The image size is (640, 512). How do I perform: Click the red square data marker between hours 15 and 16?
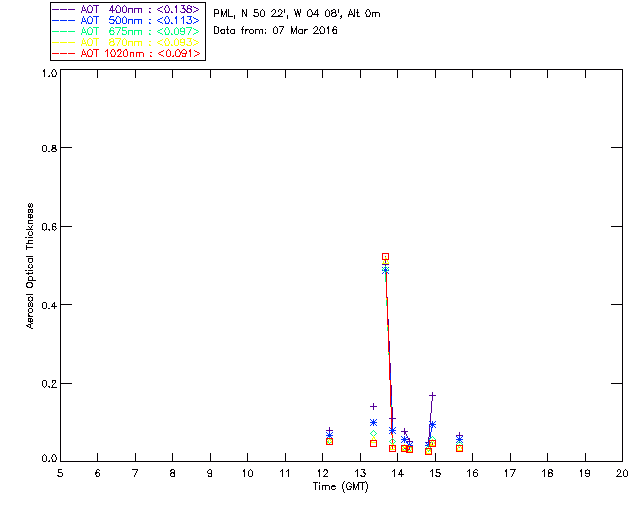(x=460, y=448)
